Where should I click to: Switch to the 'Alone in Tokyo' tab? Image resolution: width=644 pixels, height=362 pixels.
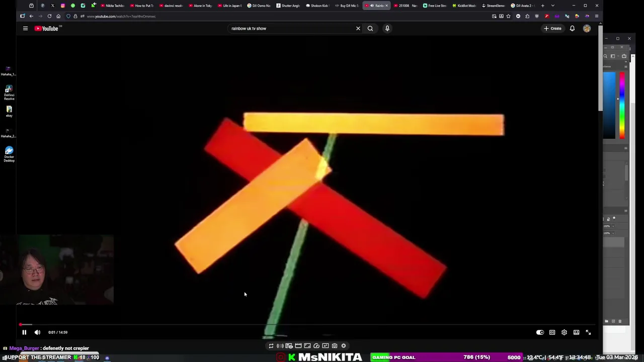click(200, 6)
